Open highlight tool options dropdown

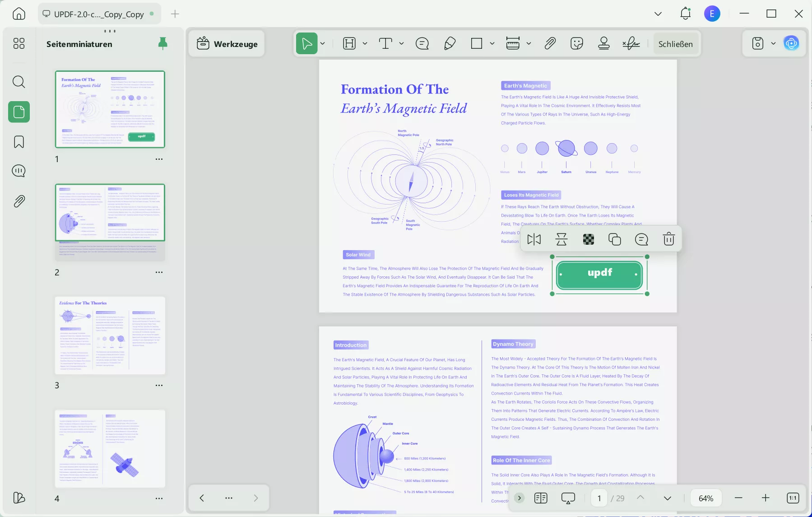pos(365,43)
